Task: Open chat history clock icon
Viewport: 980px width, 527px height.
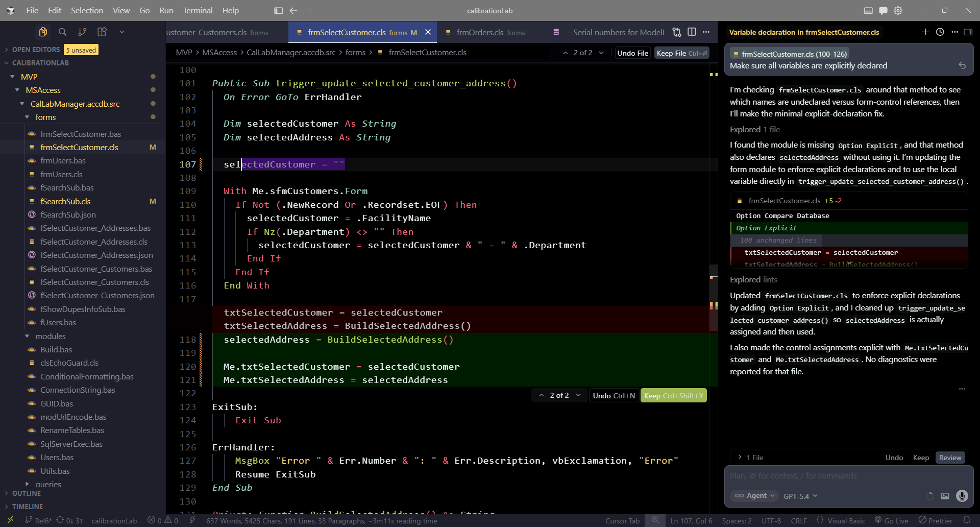Action: (x=940, y=32)
